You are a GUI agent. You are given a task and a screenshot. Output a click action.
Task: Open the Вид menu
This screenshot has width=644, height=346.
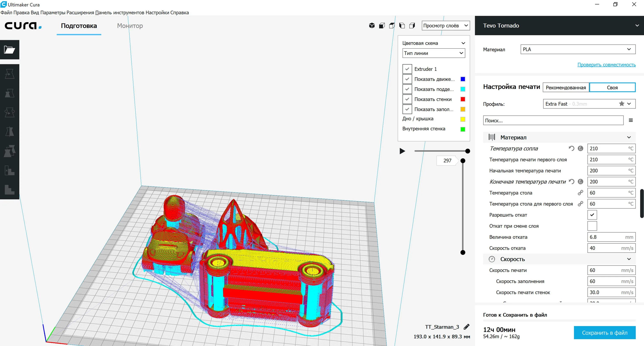pos(35,12)
